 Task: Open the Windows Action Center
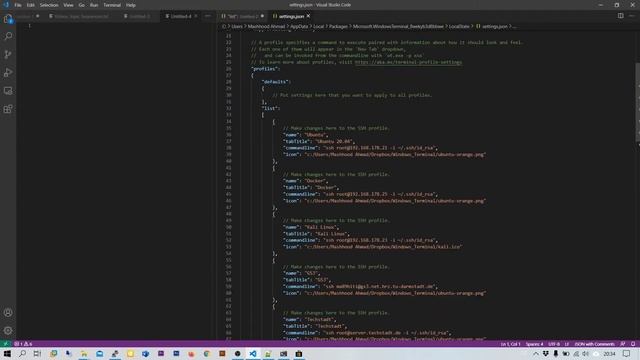point(626,354)
